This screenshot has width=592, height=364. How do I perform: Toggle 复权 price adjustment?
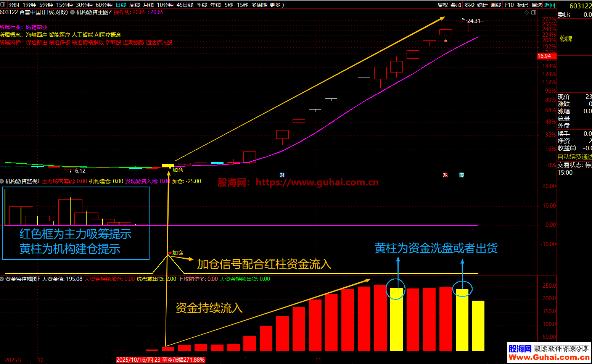coord(442,5)
